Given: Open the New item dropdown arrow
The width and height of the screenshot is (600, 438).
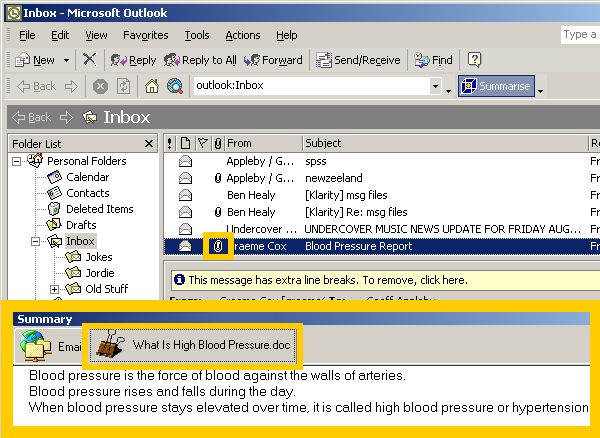Looking at the screenshot, I should point(66,60).
